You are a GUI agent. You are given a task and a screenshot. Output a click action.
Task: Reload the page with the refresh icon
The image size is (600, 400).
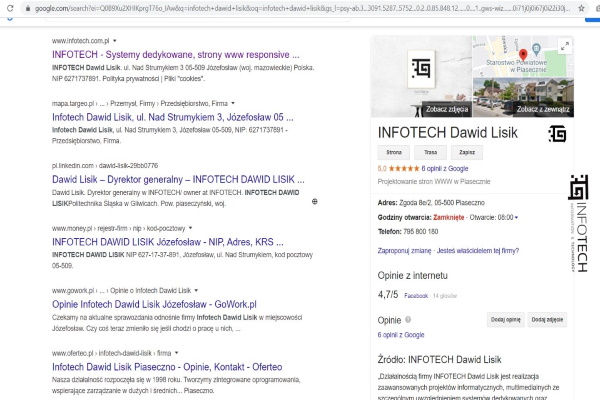click(10, 8)
